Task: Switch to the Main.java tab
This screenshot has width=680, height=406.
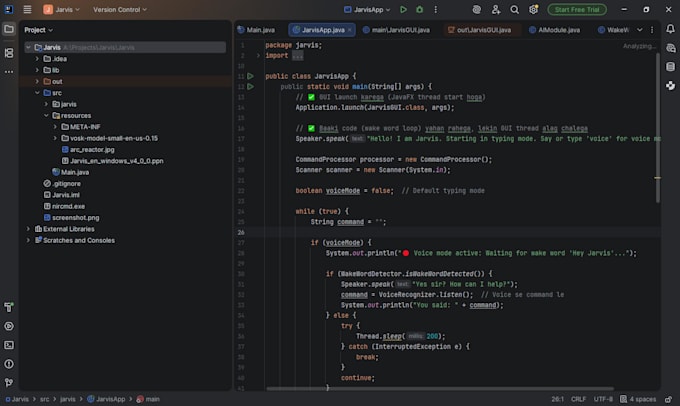Action: pos(256,30)
